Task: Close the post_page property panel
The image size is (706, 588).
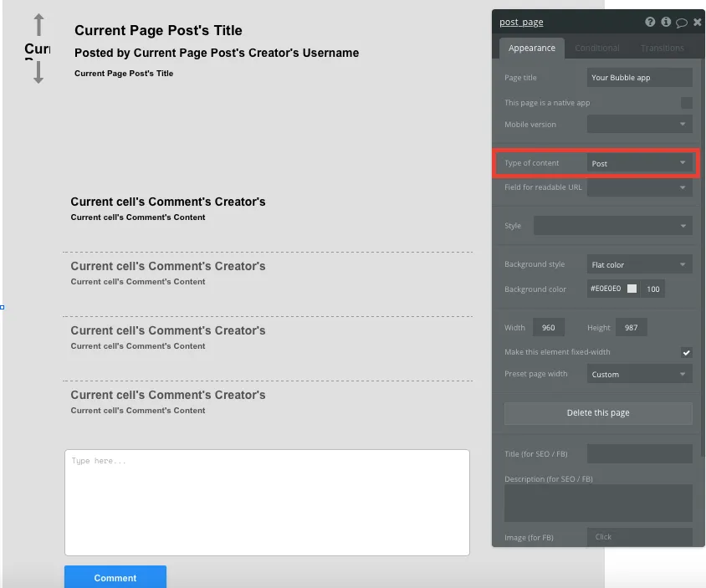Action: (x=697, y=23)
